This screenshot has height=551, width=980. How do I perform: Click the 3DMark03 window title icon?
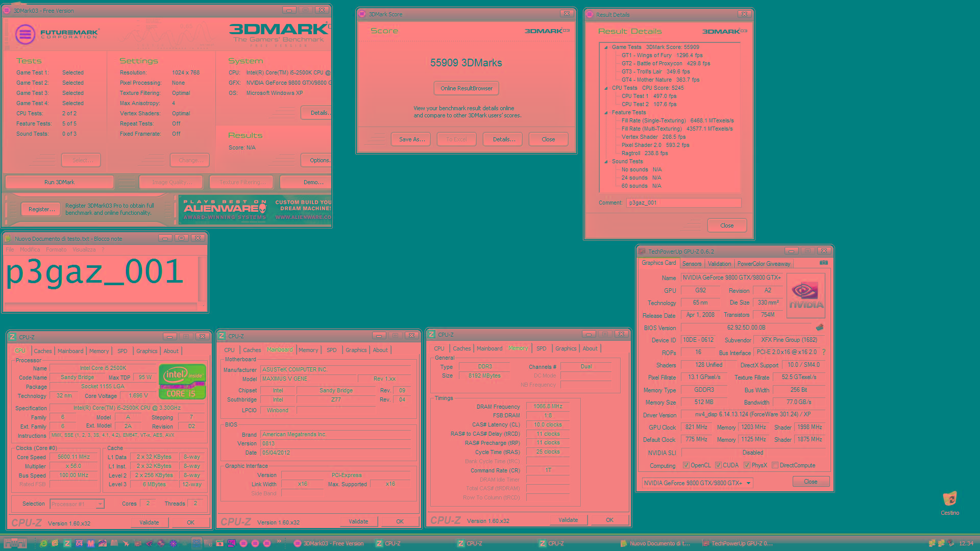[7, 10]
